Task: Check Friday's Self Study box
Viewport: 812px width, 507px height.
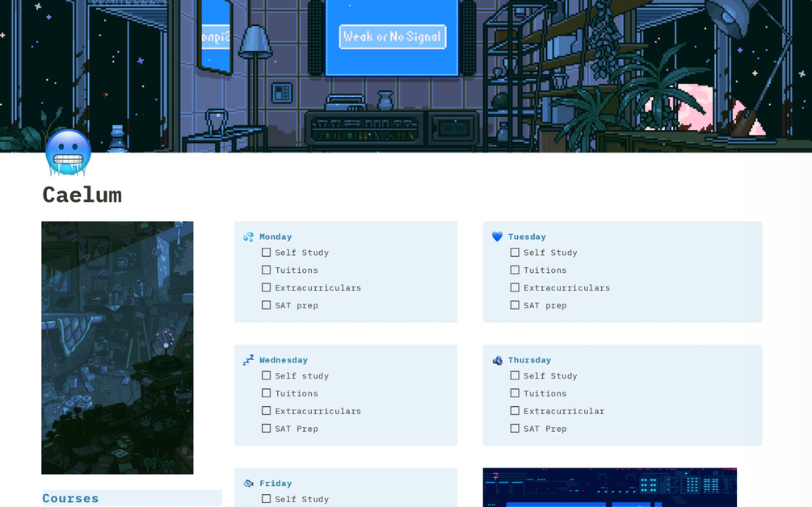Action: [x=266, y=499]
